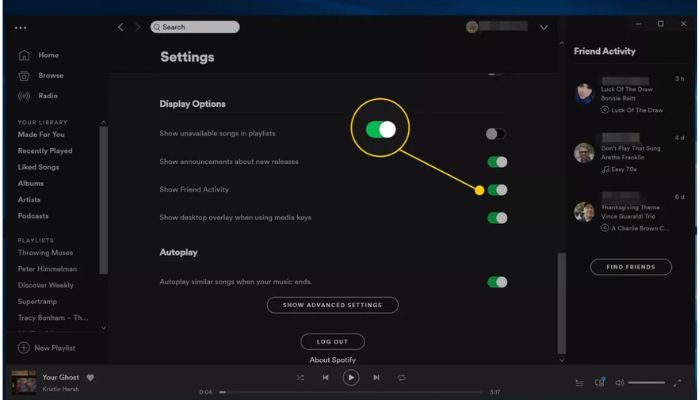Unlike Your Ghost with the heart icon
700x400 pixels.
pyautogui.click(x=90, y=378)
